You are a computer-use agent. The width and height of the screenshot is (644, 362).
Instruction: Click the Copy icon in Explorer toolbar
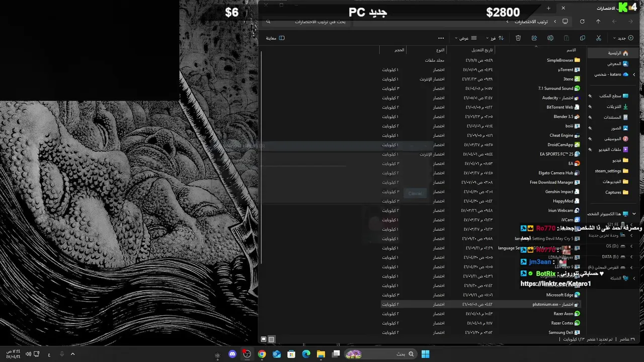[582, 38]
